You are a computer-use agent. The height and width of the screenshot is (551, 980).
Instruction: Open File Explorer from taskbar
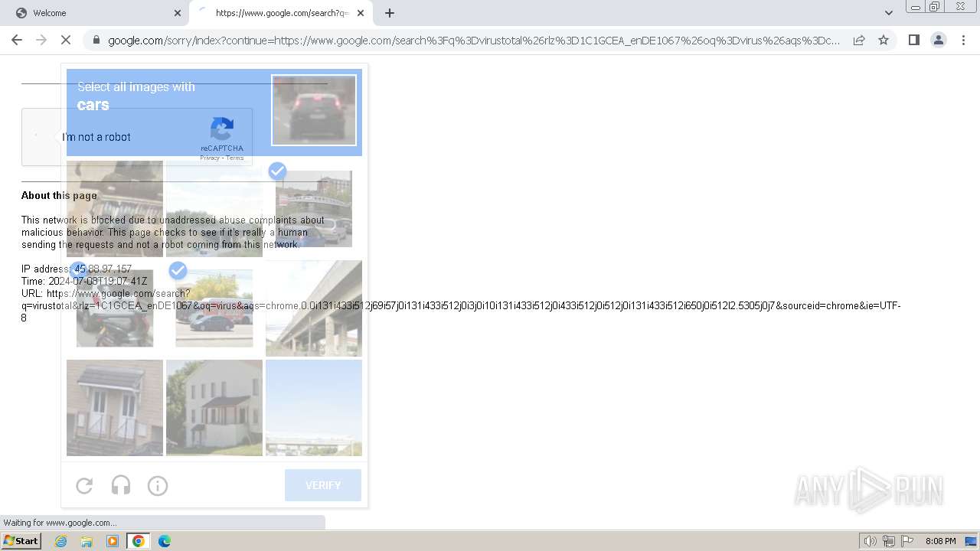click(87, 541)
